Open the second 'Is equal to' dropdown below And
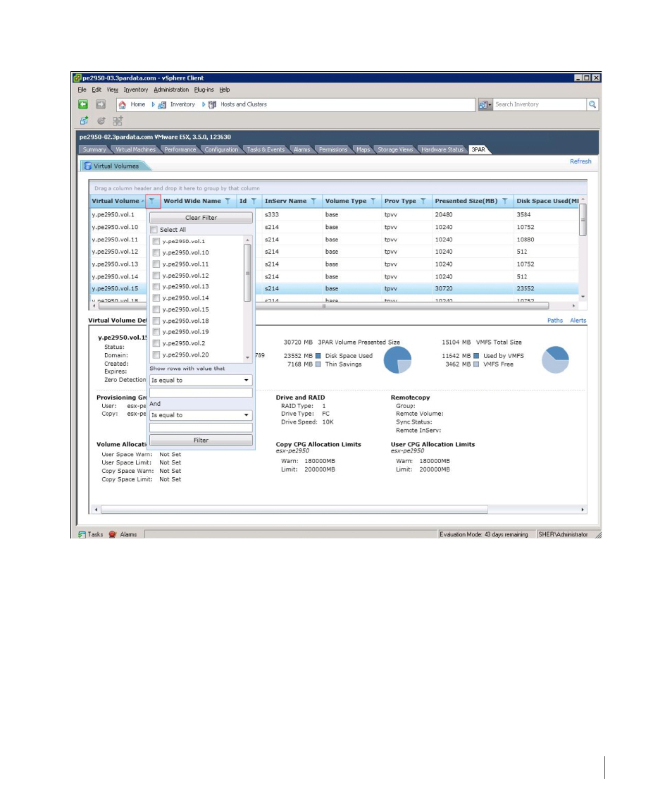The image size is (672, 807). tap(201, 415)
